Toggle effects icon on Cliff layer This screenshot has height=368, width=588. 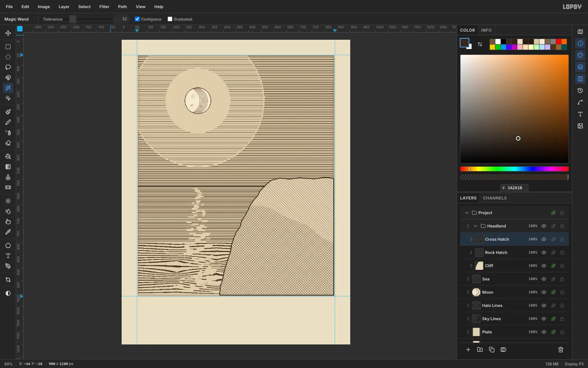(x=553, y=266)
